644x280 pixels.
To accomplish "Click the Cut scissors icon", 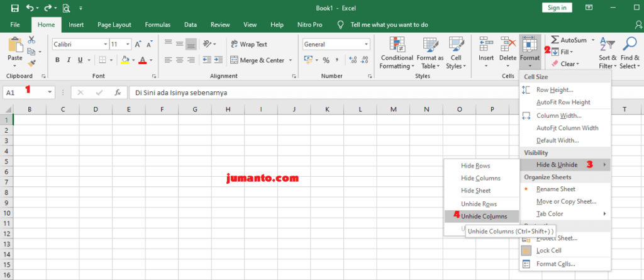I will click(31, 40).
